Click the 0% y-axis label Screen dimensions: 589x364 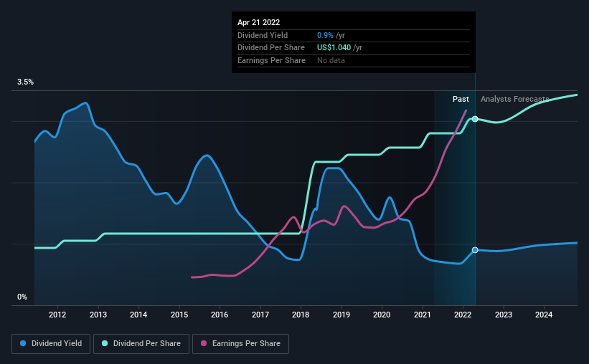[22, 297]
